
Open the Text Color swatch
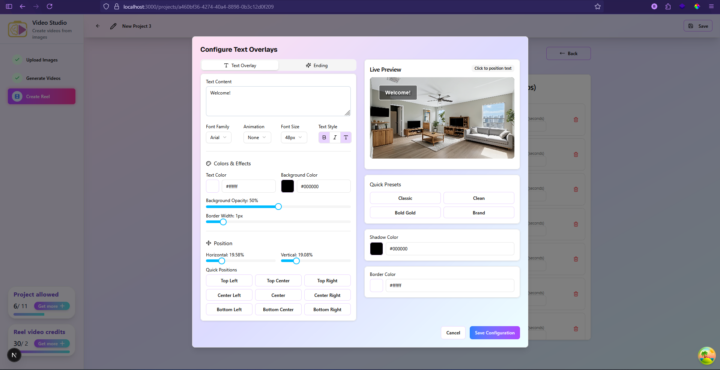click(212, 186)
